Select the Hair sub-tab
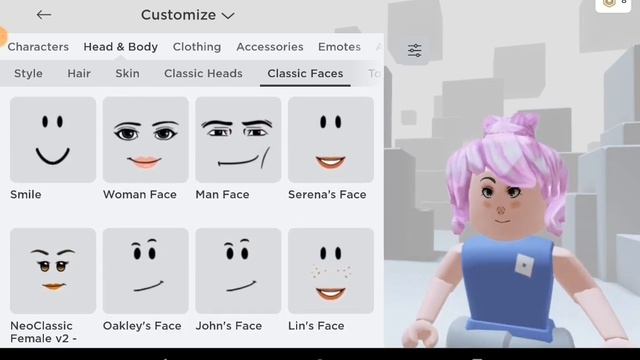The image size is (640, 360). [x=79, y=73]
